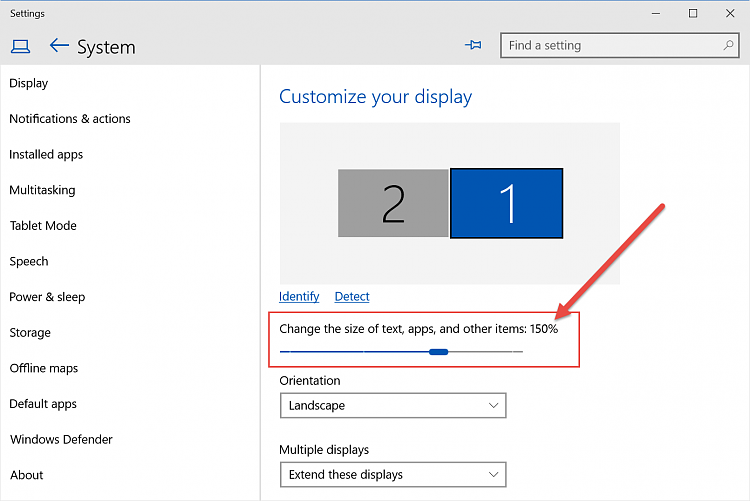The image size is (750, 501).
Task: Go to Notifications & actions
Action: 70,119
